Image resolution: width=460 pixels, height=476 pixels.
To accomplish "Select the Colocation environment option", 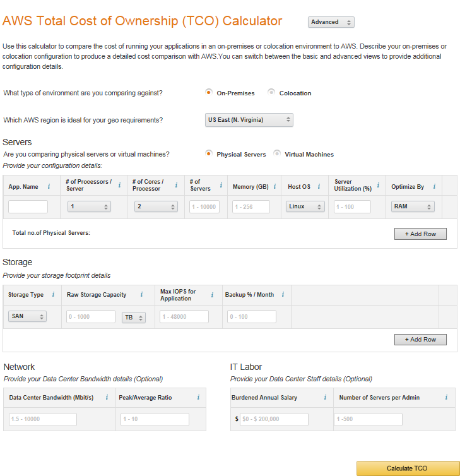I will pyautogui.click(x=271, y=93).
